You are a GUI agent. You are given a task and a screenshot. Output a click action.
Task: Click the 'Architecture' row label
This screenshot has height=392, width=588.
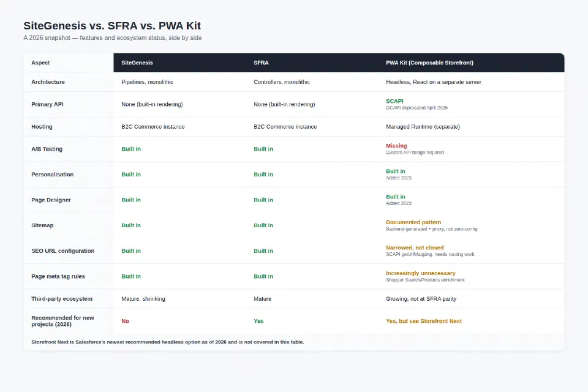(48, 82)
